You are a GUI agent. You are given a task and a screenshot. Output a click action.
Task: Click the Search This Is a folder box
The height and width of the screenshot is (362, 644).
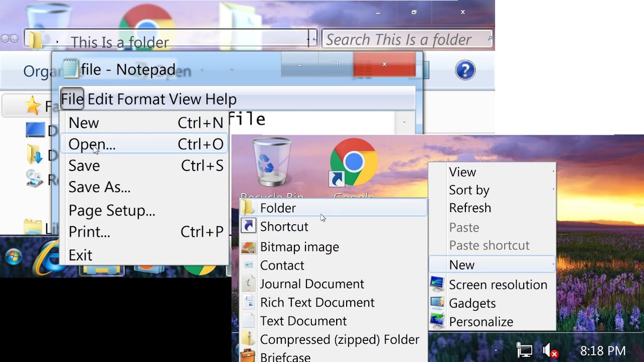pyautogui.click(x=407, y=39)
